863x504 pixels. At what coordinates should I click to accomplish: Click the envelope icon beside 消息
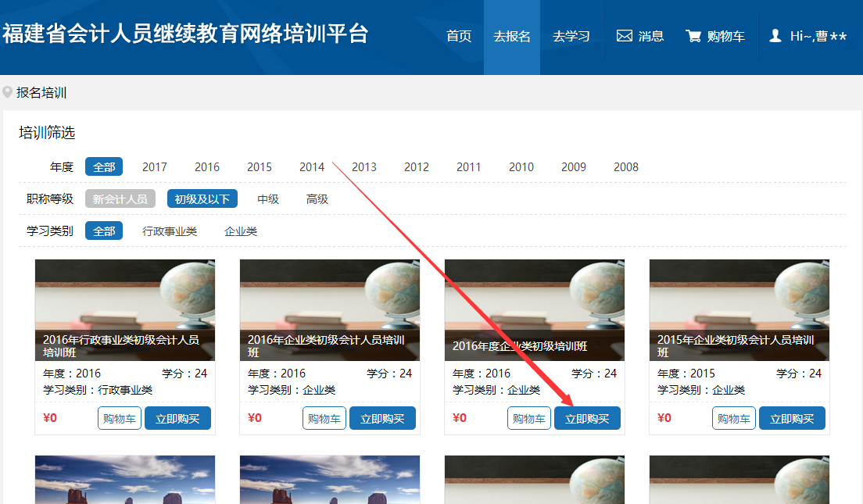pos(624,36)
